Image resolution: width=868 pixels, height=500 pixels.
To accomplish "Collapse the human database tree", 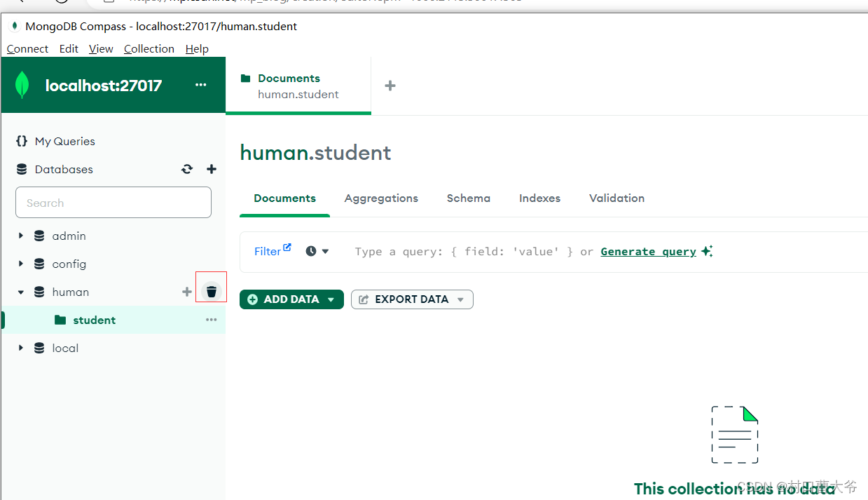I will pyautogui.click(x=21, y=292).
